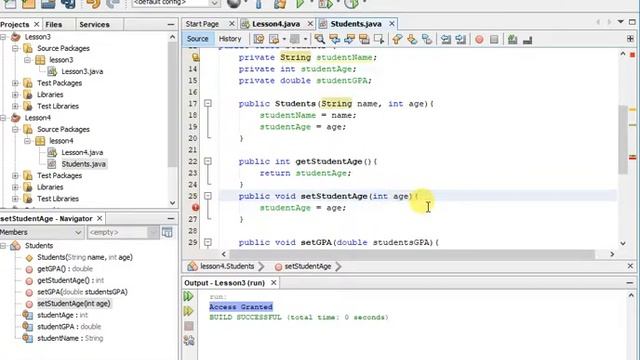Switch to Lesson4.java tab

276,24
